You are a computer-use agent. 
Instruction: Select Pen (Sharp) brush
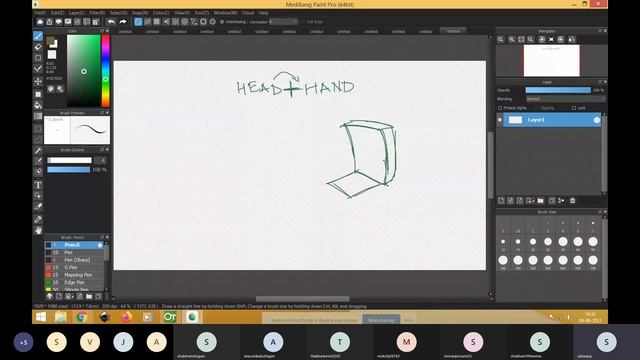73,260
